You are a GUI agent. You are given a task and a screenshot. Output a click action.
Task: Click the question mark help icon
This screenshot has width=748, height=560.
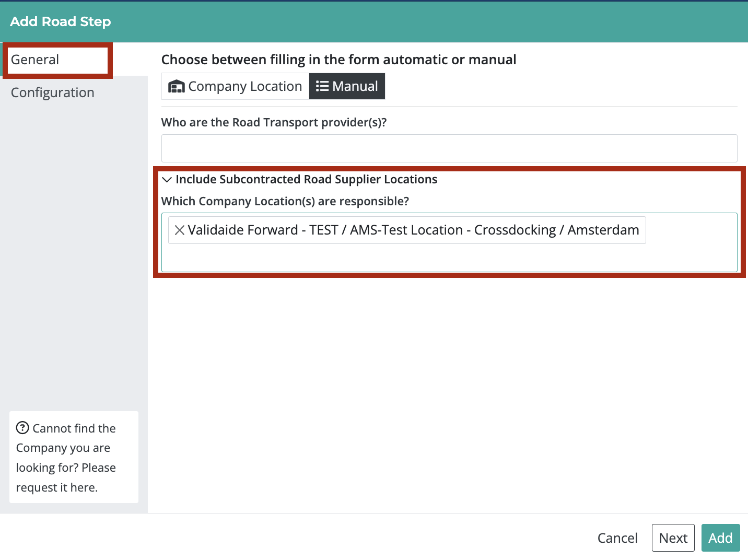[x=23, y=428]
